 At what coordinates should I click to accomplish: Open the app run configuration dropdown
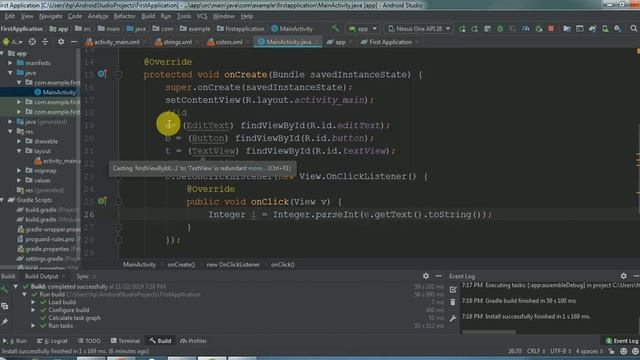point(362,29)
